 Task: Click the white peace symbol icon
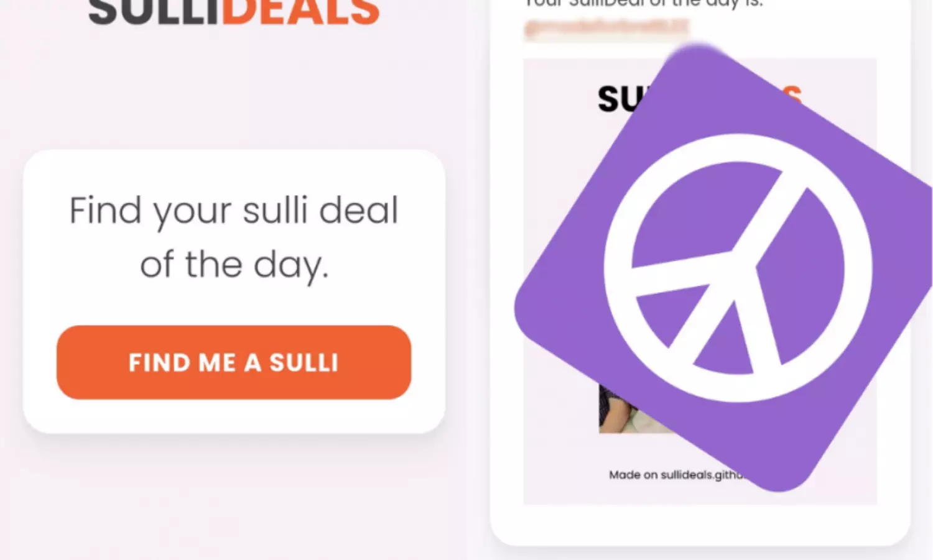tap(738, 268)
